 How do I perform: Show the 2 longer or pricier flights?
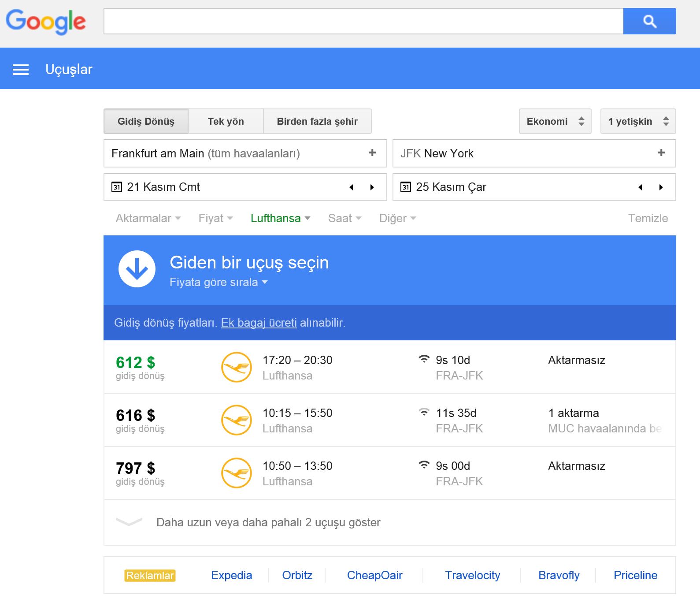pos(268,522)
